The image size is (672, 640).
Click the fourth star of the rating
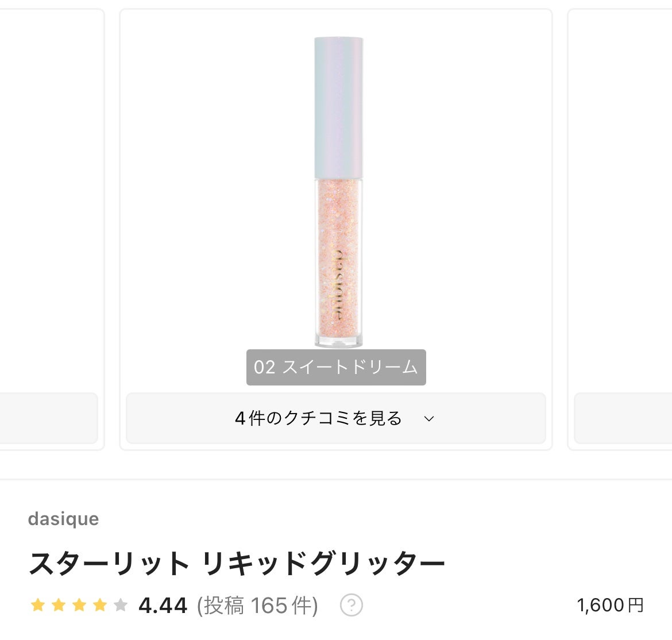point(100,605)
